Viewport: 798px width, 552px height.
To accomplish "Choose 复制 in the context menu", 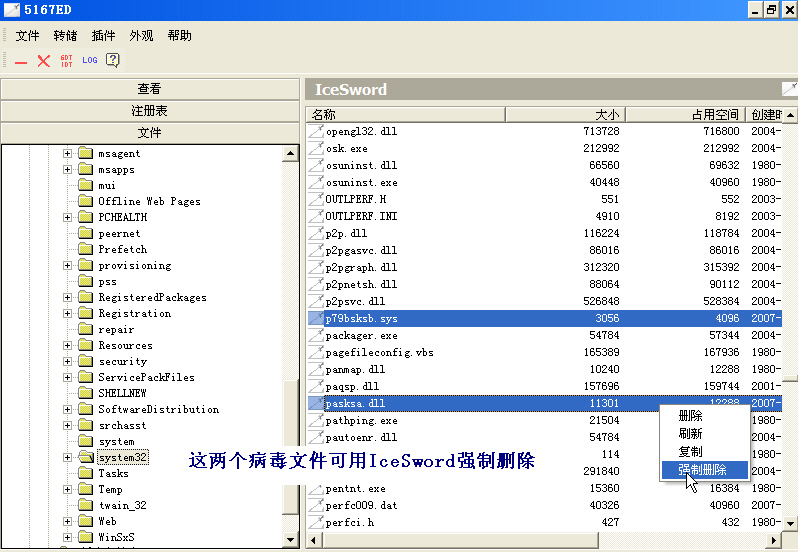I will pos(704,451).
